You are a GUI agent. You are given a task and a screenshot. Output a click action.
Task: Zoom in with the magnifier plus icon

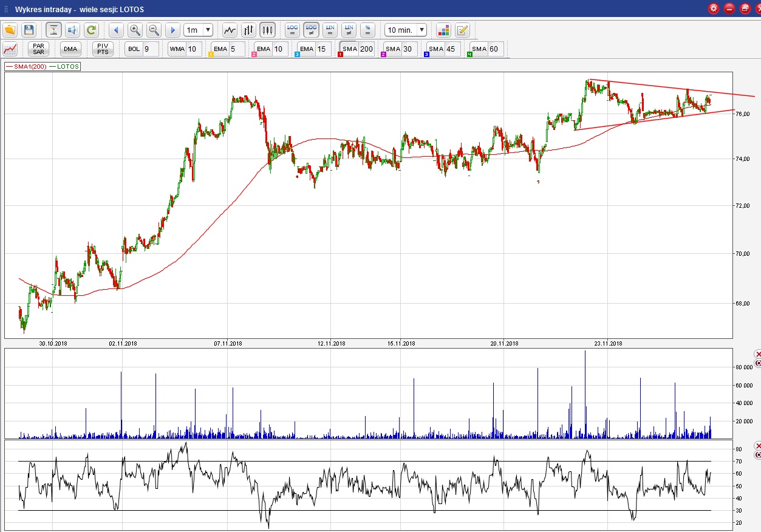coord(135,30)
